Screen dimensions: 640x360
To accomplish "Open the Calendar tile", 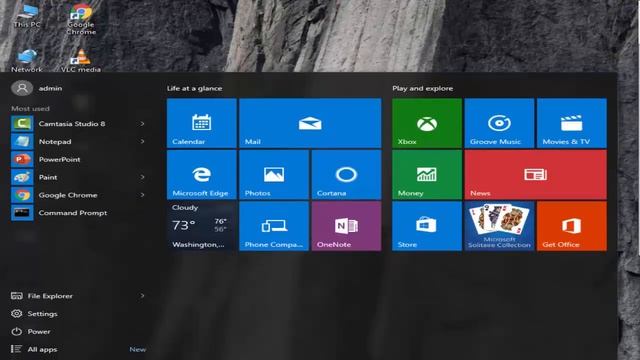I will pos(202,123).
